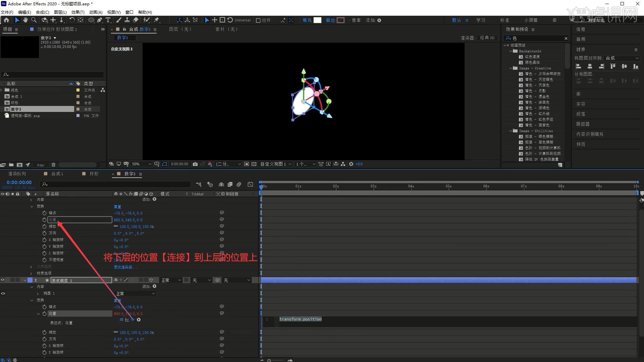Click expression language menu play icon
Image resolution: width=644 pixels, height=362 pixels.
[x=139, y=320]
